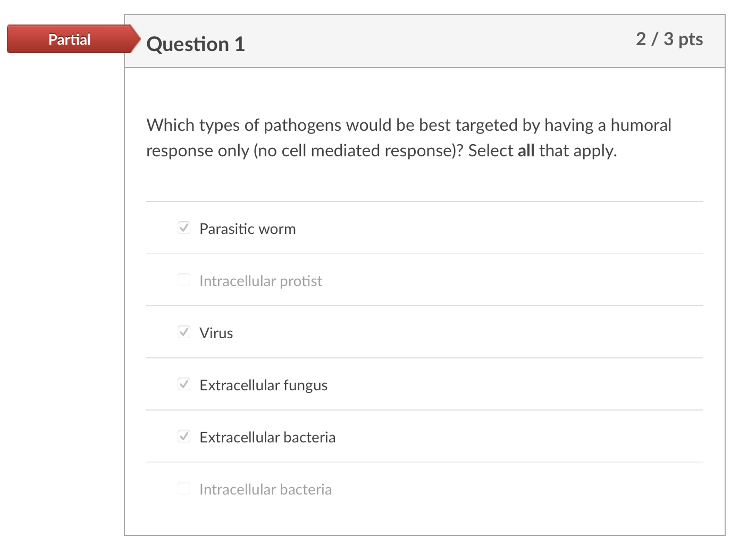Click the "that apply." text ending the prompt
The image size is (756, 544).
click(578, 151)
